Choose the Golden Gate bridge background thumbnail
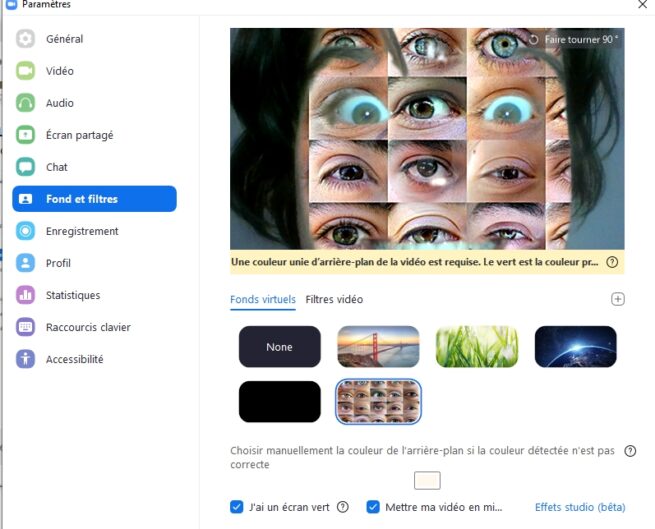Screen dimensions: 655x529 [378, 347]
